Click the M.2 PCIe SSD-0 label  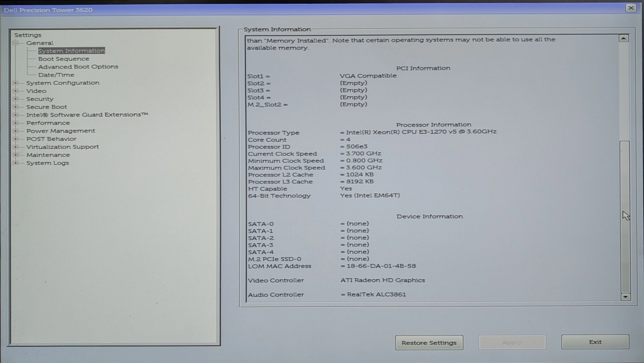coord(275,259)
